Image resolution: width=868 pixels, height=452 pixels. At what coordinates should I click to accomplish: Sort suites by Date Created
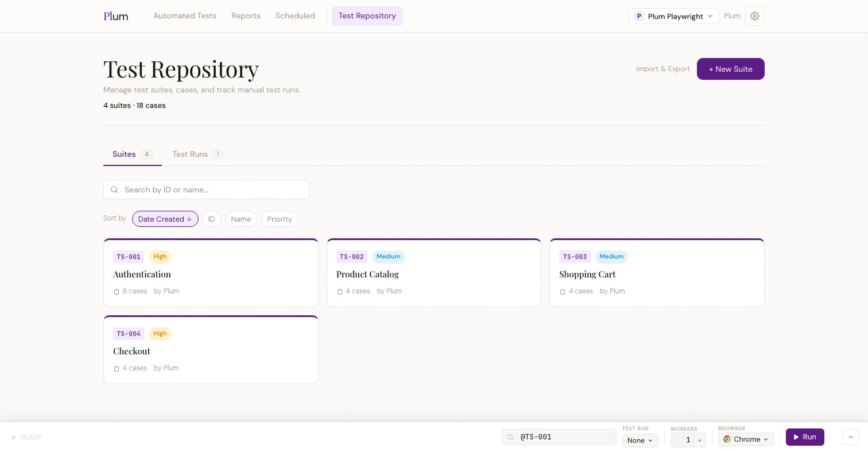click(x=165, y=219)
